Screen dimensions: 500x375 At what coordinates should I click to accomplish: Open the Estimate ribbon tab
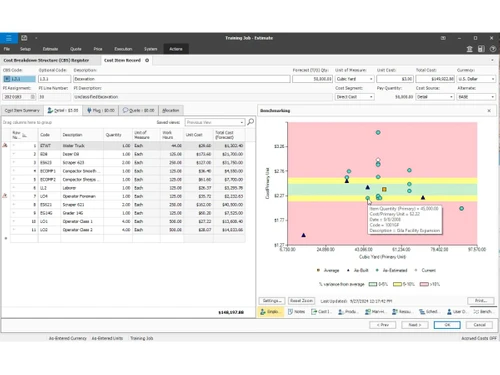(50, 49)
